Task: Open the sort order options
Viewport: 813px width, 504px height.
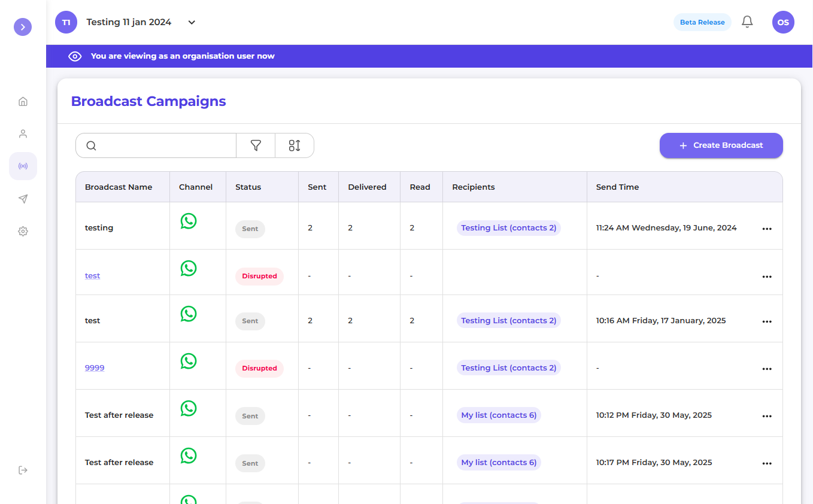Action: point(295,145)
